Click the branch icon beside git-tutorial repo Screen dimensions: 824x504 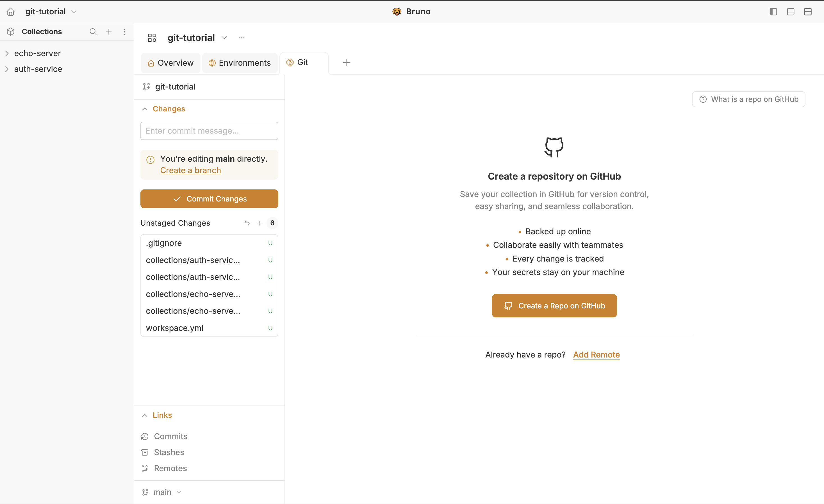click(x=146, y=87)
